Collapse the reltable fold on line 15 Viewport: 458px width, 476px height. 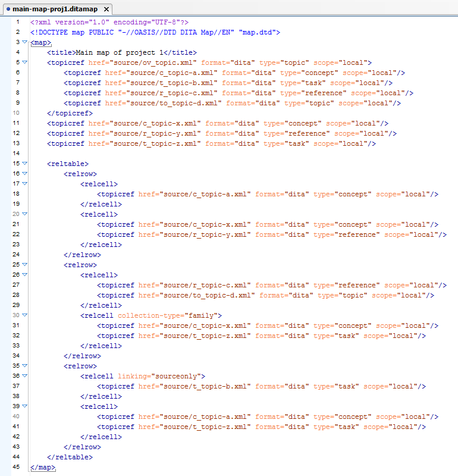click(24, 164)
